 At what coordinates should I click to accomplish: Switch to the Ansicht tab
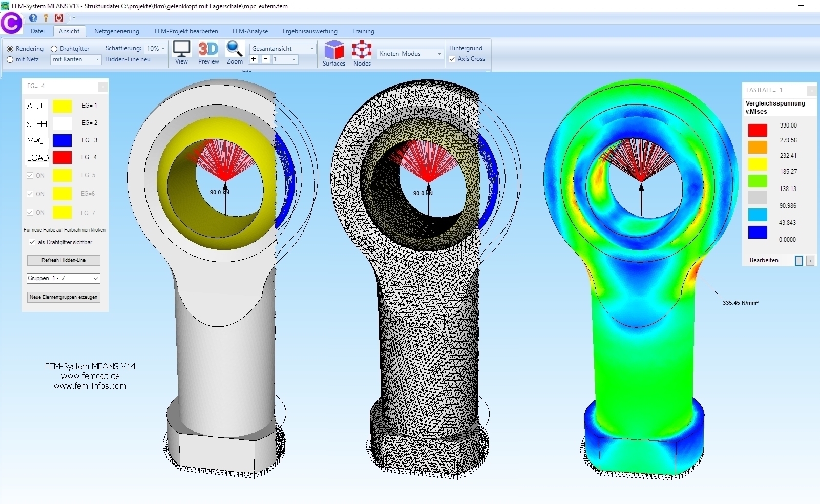[x=69, y=31]
